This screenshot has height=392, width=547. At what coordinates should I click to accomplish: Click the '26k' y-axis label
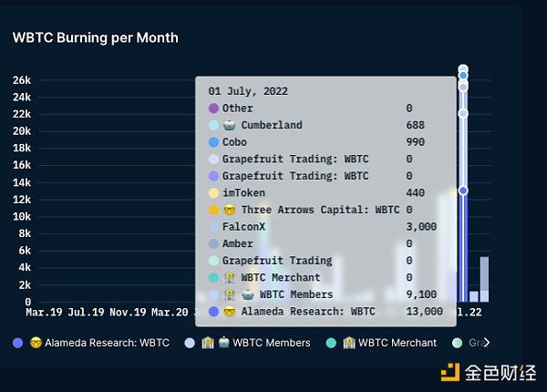(x=22, y=80)
